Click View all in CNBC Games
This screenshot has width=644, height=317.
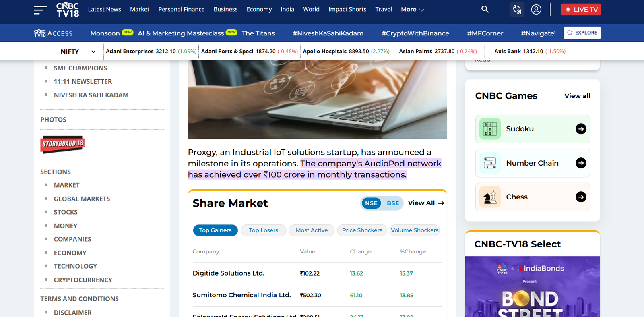point(577,96)
